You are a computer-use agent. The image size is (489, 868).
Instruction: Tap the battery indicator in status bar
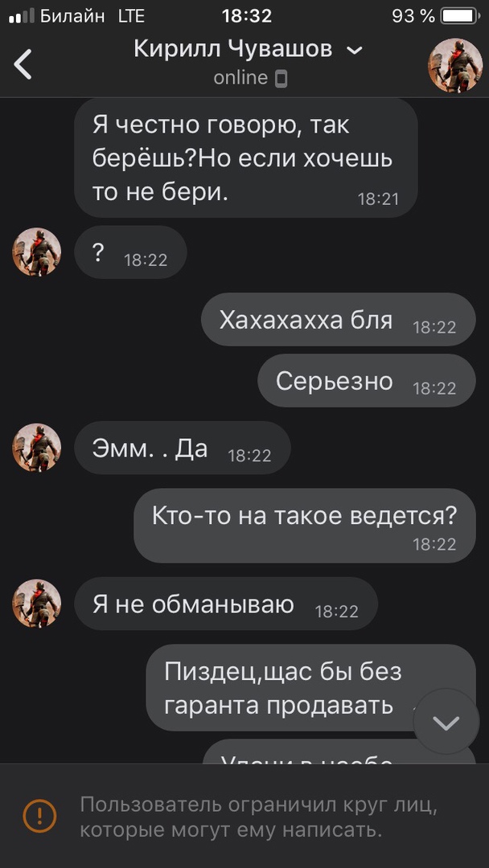(x=459, y=16)
